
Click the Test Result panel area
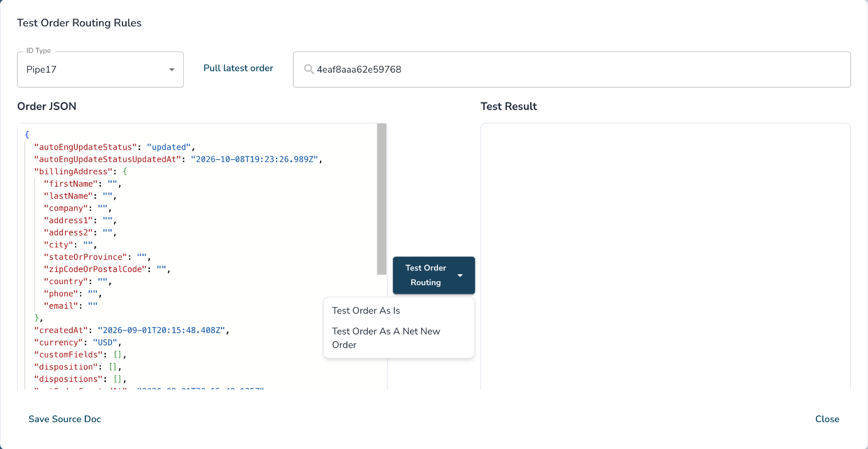point(665,257)
